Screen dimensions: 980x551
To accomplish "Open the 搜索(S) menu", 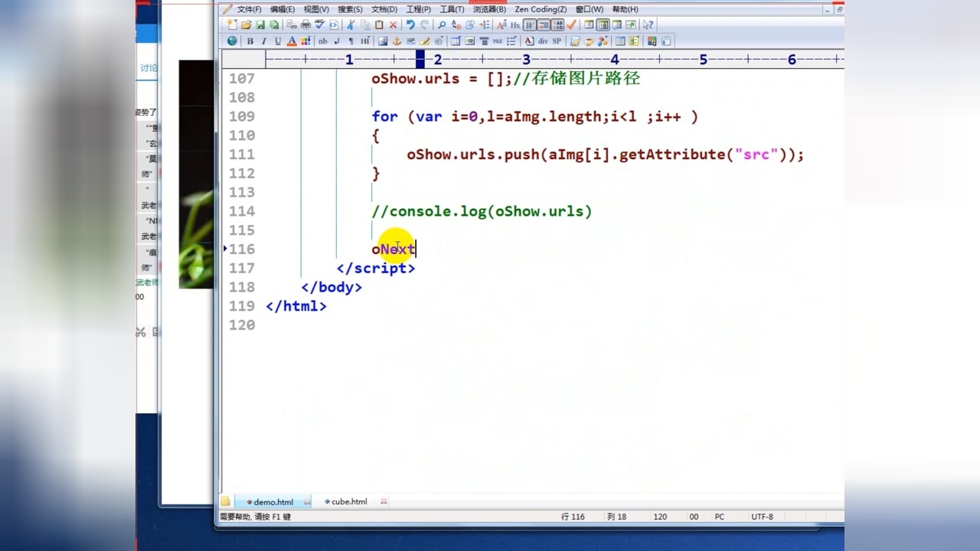I will click(350, 9).
